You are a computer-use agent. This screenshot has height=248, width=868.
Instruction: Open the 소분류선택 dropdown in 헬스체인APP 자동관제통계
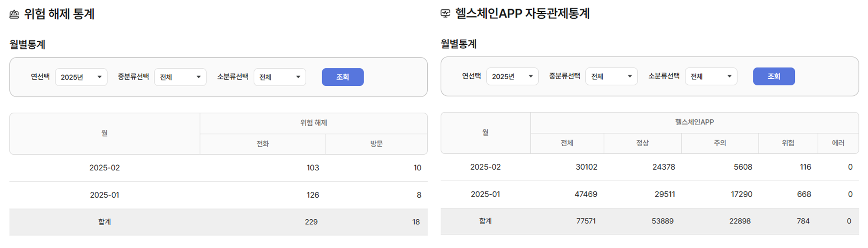(711, 76)
